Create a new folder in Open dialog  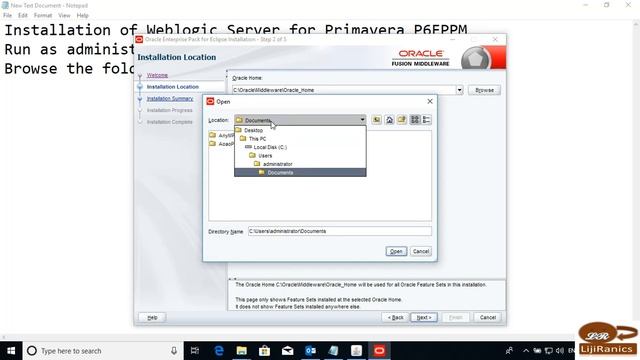(x=402, y=120)
